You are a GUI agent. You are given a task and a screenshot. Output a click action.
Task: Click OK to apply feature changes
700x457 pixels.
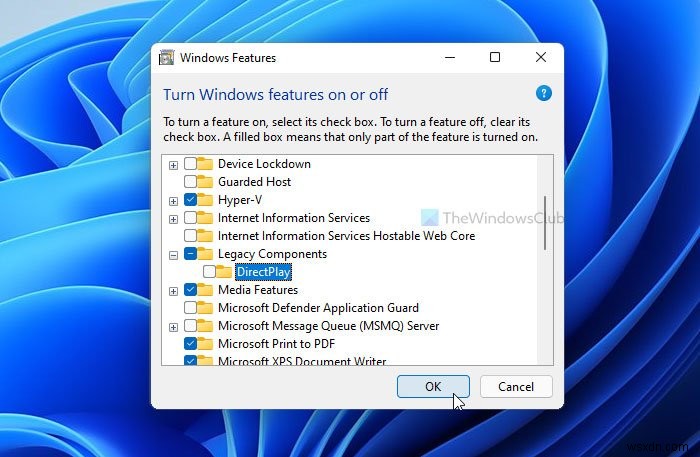[x=433, y=386]
